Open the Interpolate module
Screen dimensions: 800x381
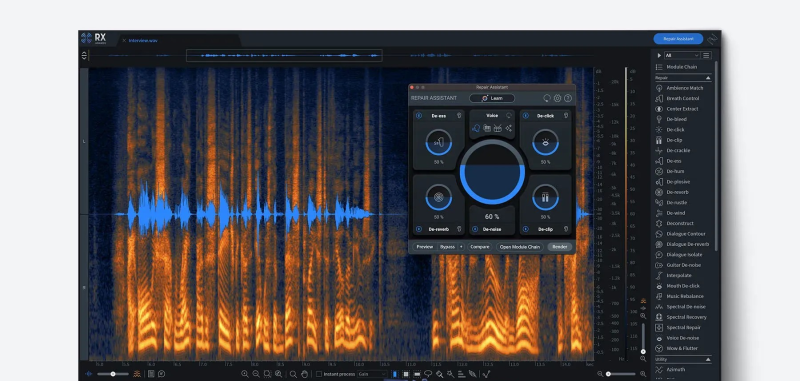coord(674,275)
